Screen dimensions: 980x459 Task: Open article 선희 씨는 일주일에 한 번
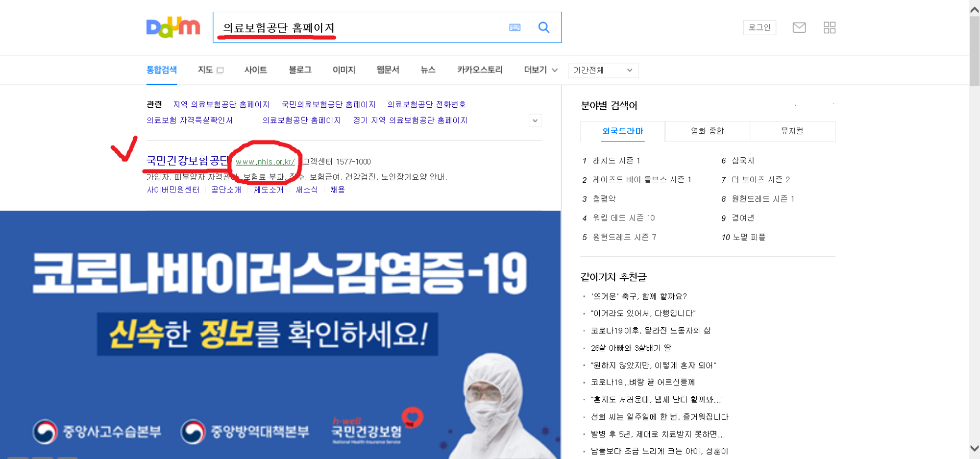660,417
